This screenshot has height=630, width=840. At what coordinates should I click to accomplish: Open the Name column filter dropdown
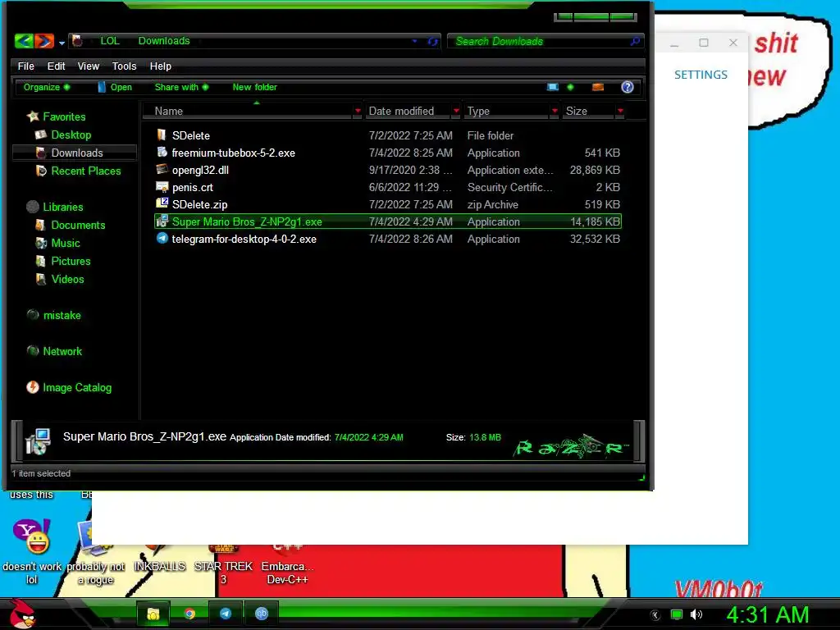pos(358,111)
